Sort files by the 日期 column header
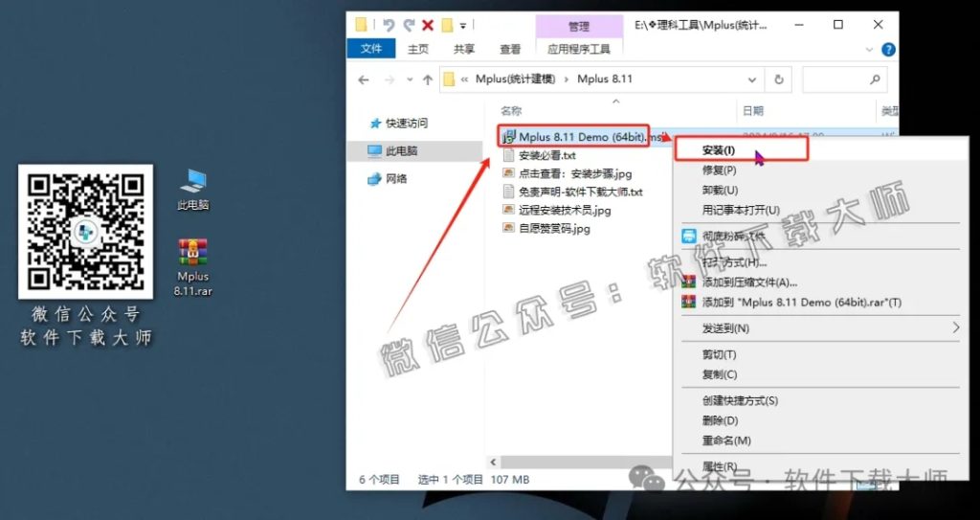The width and height of the screenshot is (980, 520). (753, 111)
